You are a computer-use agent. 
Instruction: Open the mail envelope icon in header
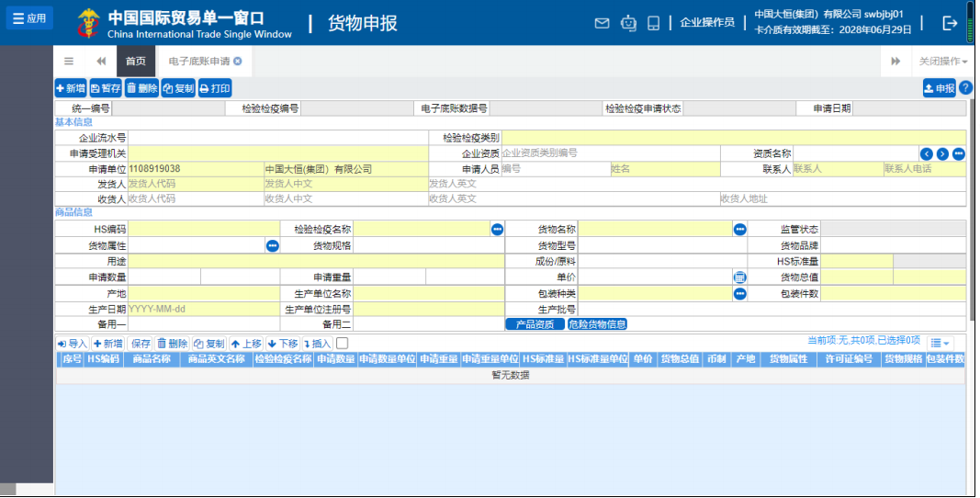pos(602,23)
